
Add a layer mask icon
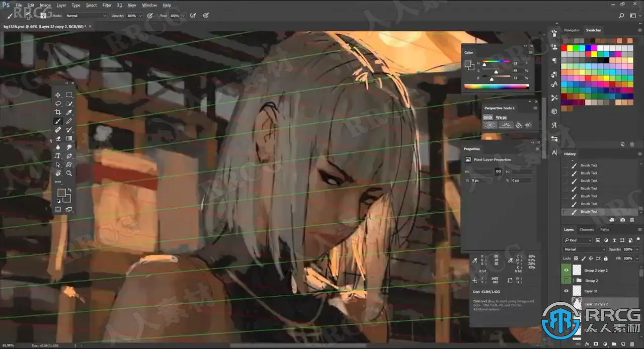[595, 343]
